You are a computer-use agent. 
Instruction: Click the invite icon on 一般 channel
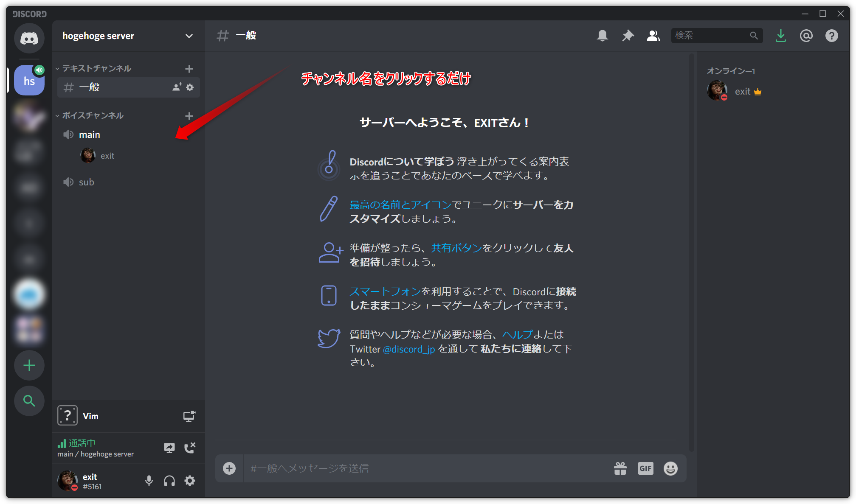coord(177,87)
